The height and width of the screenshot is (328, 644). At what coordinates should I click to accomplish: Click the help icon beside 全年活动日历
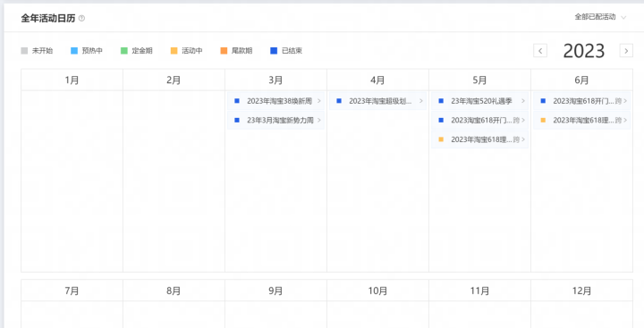pos(81,19)
